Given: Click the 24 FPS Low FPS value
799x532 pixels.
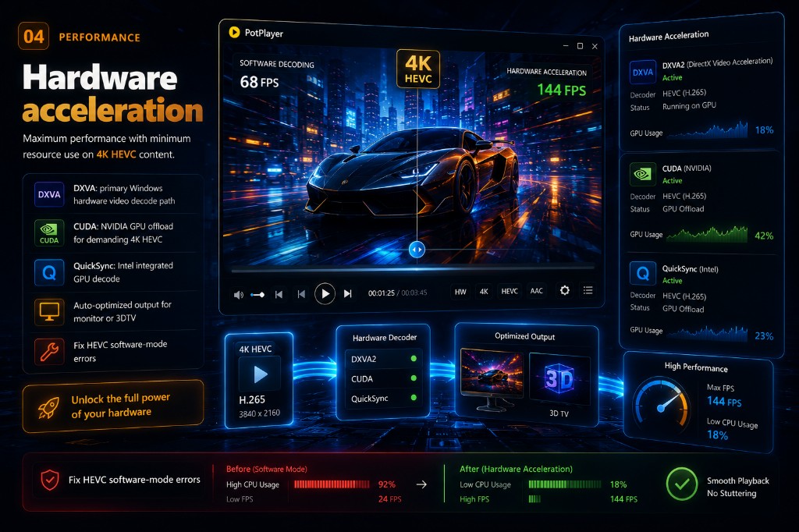Looking at the screenshot, I should pos(390,499).
